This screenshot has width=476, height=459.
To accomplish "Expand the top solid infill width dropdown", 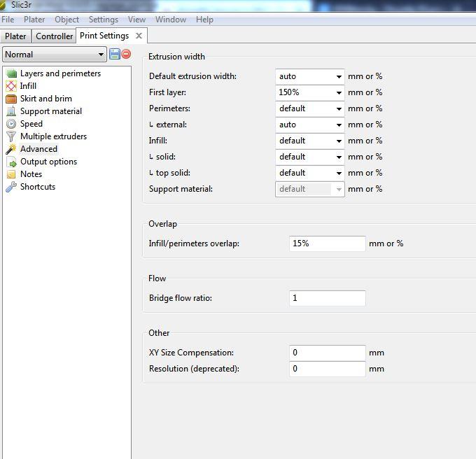I will coord(339,174).
